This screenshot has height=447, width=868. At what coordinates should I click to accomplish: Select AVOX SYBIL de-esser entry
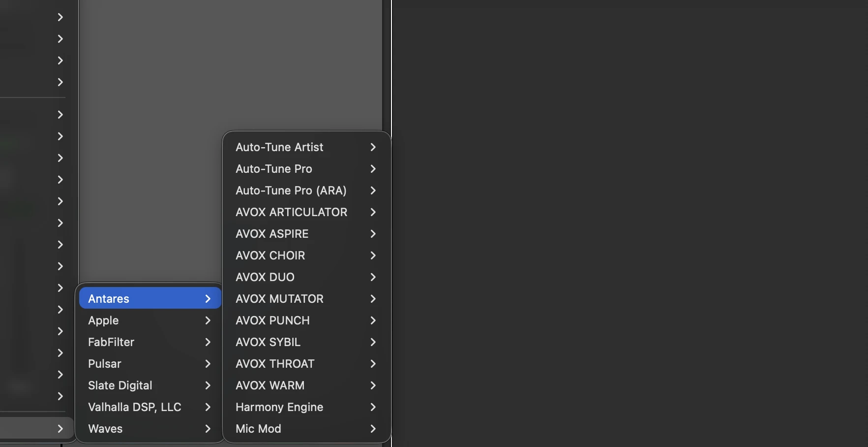(306, 342)
